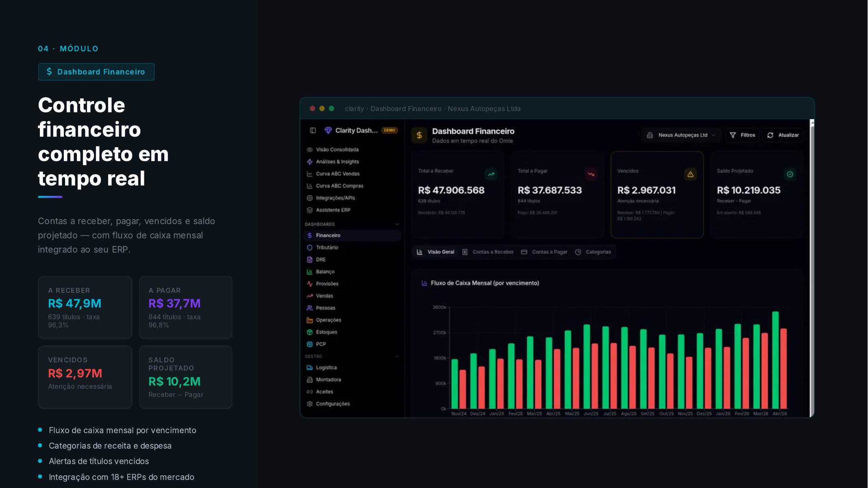
Task: Click 'Dados em tempo real do Omie'
Action: [472, 141]
